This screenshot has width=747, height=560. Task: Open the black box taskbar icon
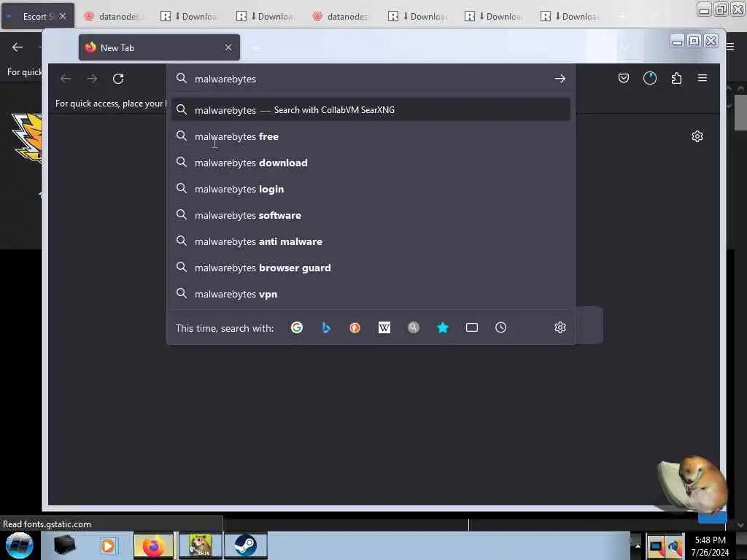pyautogui.click(x=64, y=545)
